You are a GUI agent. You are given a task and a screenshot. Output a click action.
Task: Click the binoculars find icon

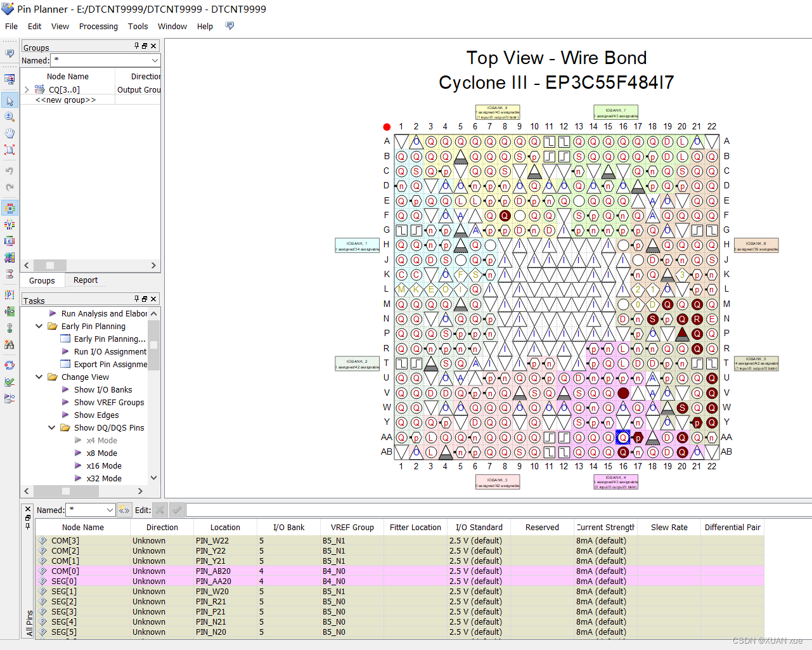coord(10,344)
